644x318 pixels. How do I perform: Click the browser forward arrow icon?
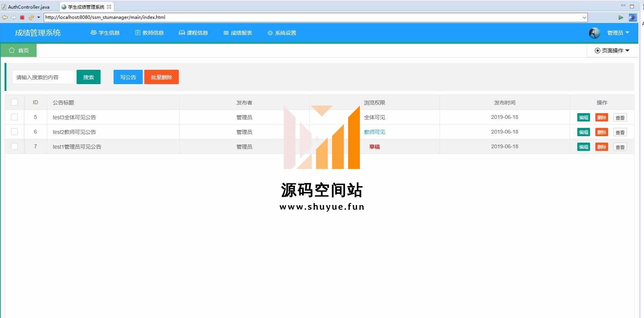pos(14,17)
